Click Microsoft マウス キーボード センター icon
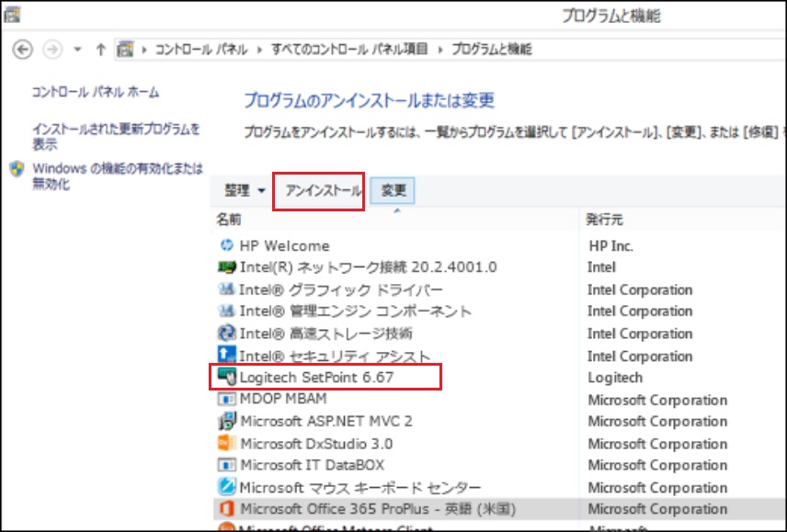The image size is (787, 532). tap(226, 487)
